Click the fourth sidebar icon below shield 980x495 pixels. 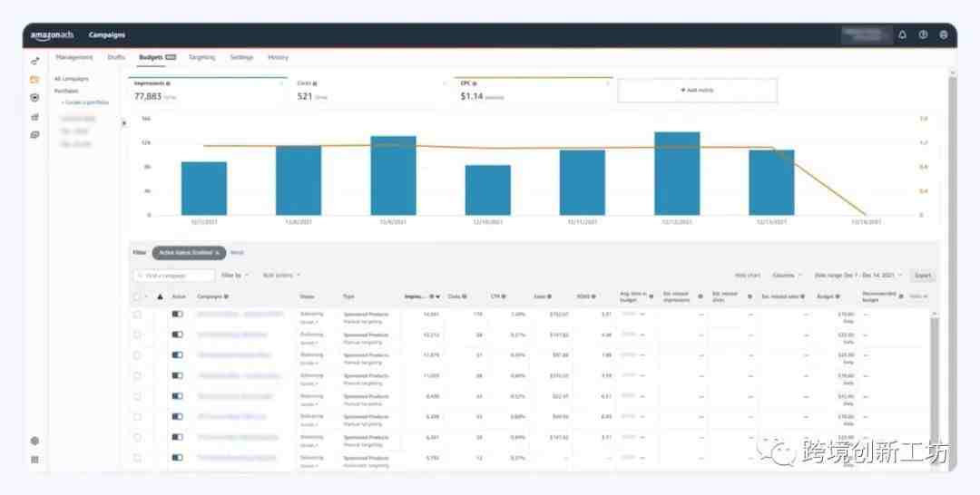tap(35, 117)
